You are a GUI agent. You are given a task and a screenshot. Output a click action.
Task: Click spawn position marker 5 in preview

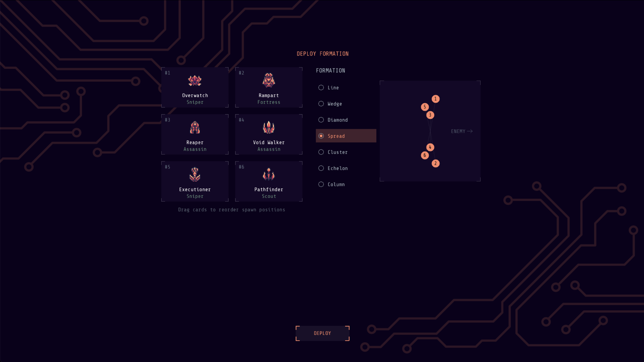pos(425,107)
